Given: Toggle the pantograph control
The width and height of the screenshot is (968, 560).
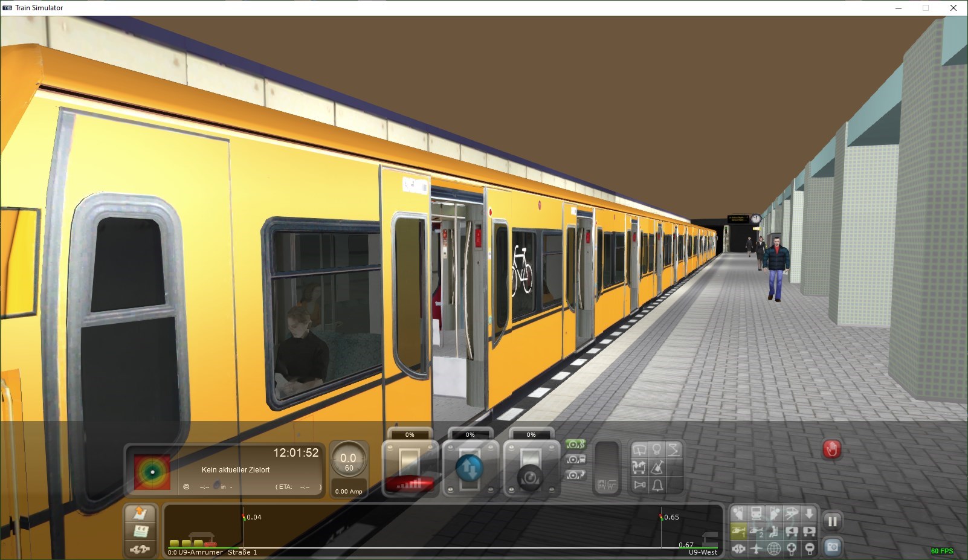Looking at the screenshot, I should click(x=674, y=449).
